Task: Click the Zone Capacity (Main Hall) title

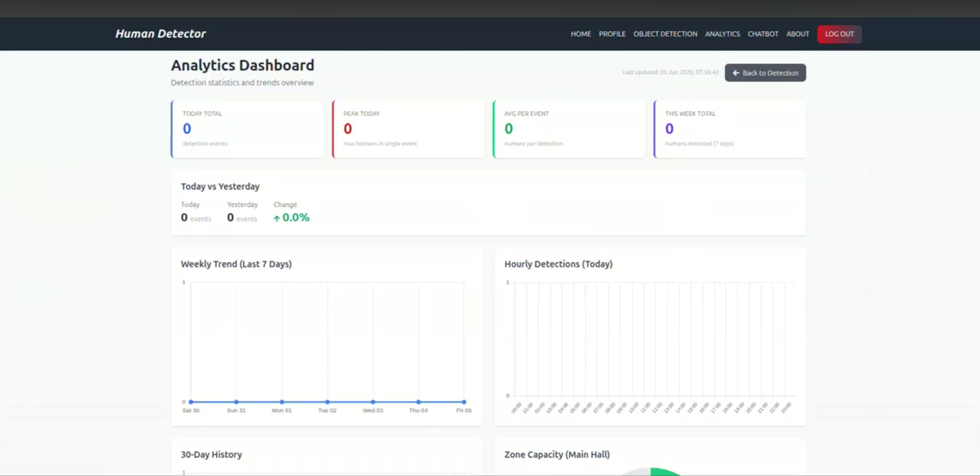Action: pos(557,454)
